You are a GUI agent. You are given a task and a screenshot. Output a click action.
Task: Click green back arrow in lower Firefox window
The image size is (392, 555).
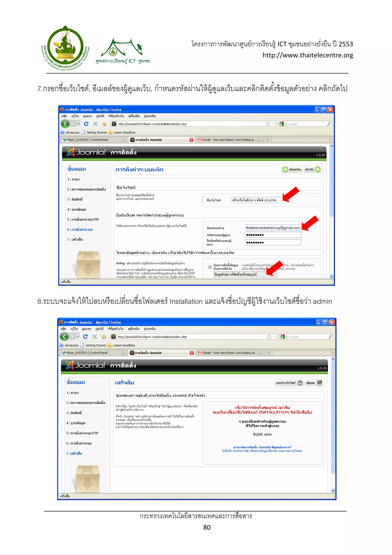[64, 336]
